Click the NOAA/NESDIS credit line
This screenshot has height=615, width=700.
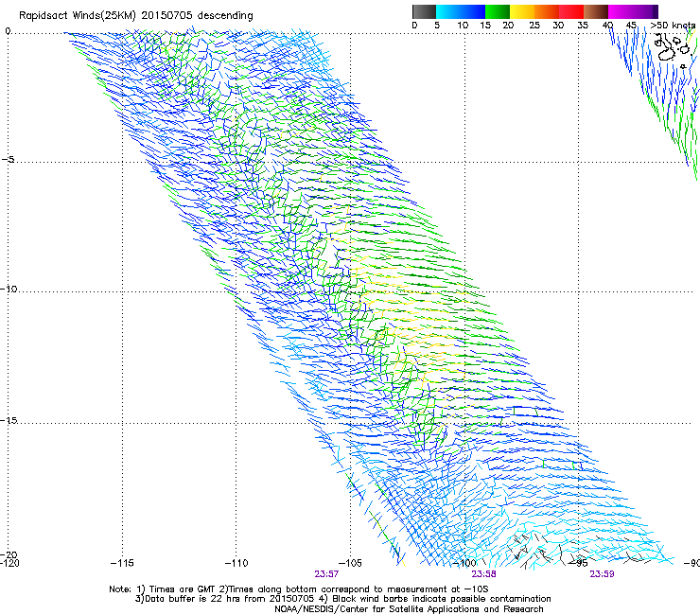(409, 609)
